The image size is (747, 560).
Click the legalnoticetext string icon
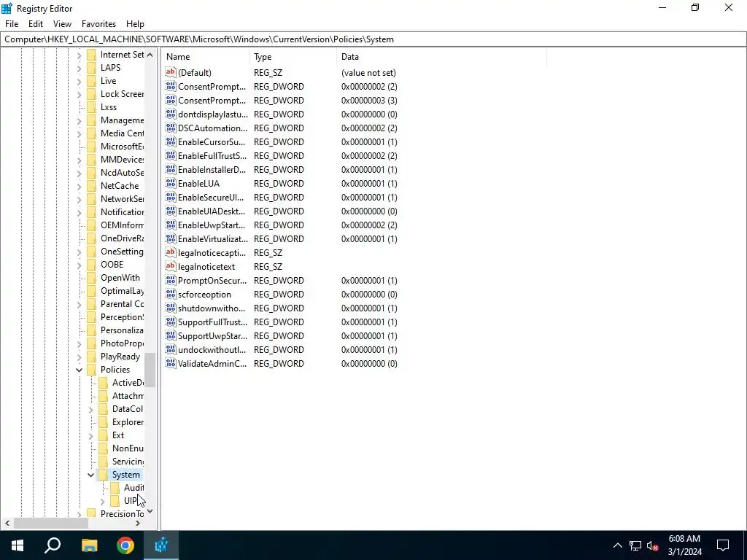(171, 266)
